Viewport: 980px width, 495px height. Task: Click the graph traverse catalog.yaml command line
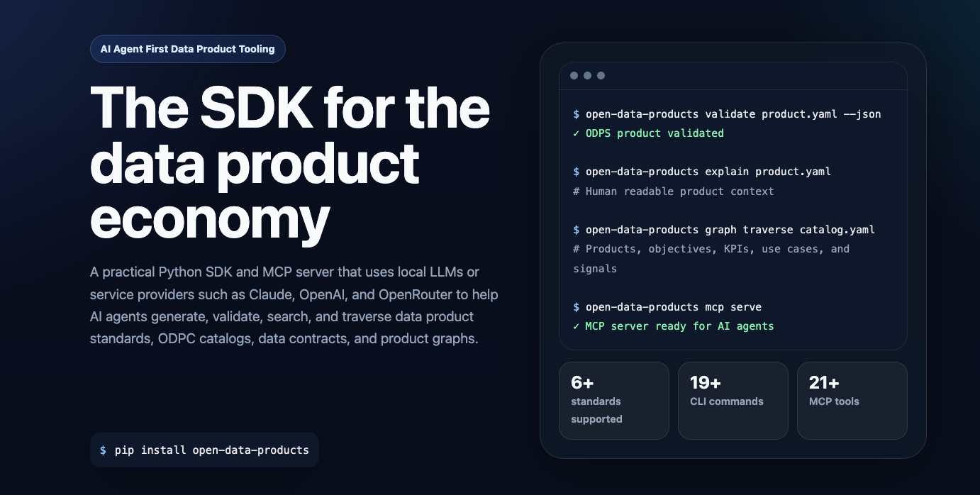point(724,230)
